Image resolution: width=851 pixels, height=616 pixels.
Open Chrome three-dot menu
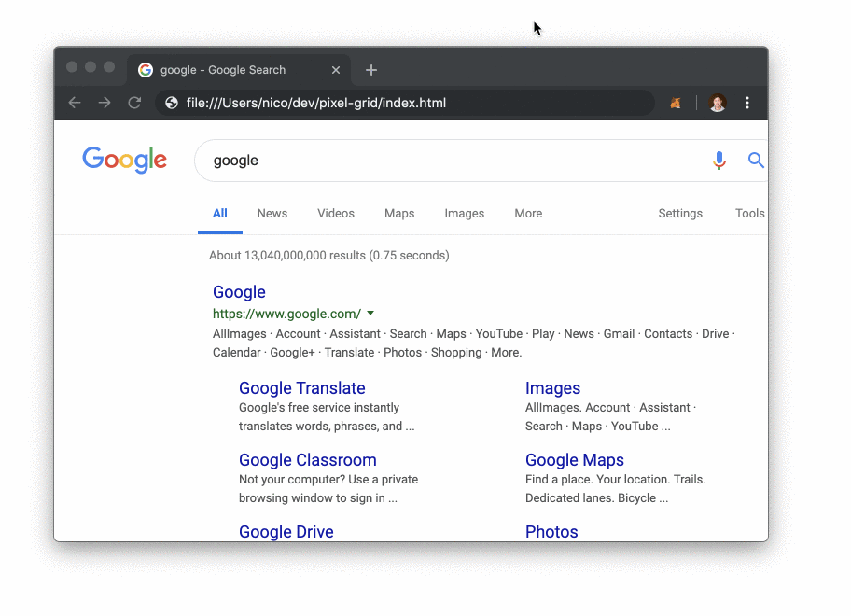(x=747, y=103)
